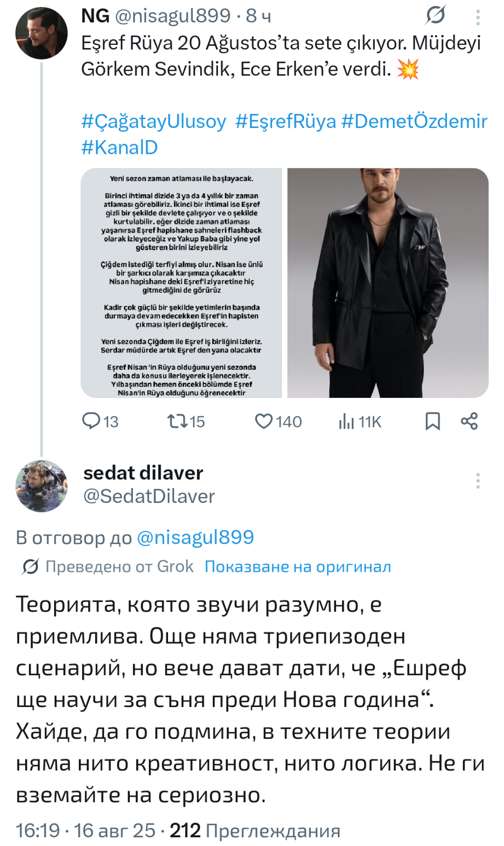The width and height of the screenshot is (504, 846).
Task: Tap the reply comment icon
Action: tap(90, 421)
